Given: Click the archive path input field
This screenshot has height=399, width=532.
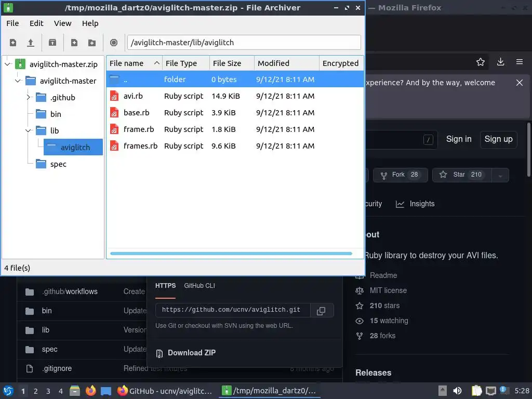Looking at the screenshot, I should pyautogui.click(x=244, y=43).
